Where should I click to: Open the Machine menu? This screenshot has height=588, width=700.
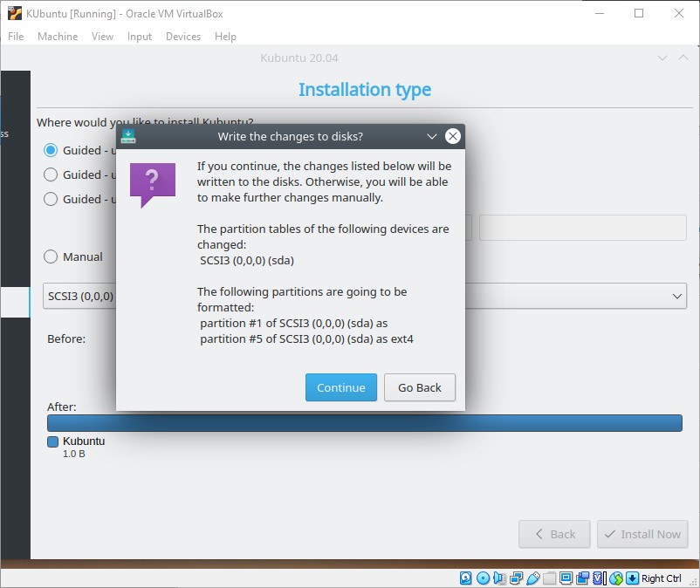[x=58, y=37]
